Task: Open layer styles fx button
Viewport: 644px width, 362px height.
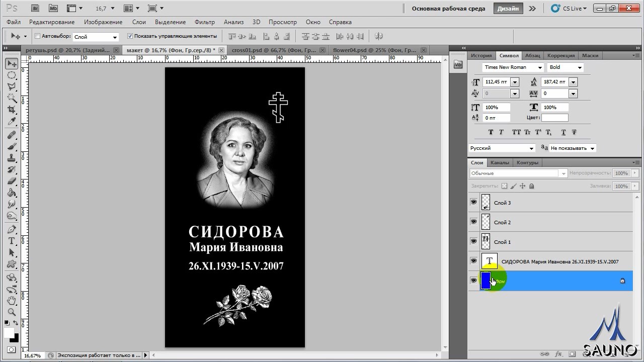Action: click(x=558, y=354)
